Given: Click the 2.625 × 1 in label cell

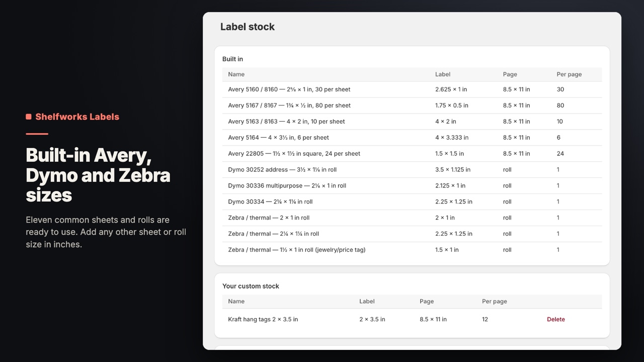Looking at the screenshot, I should [451, 89].
